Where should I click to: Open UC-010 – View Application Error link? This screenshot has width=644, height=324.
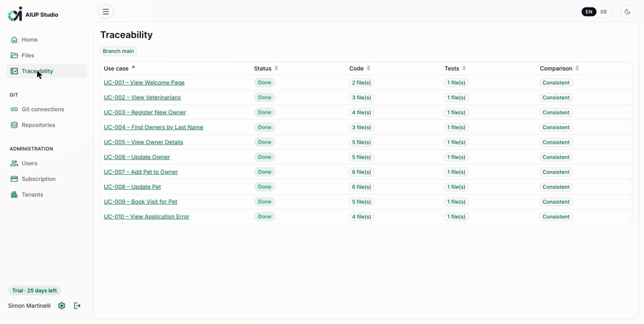point(147,216)
